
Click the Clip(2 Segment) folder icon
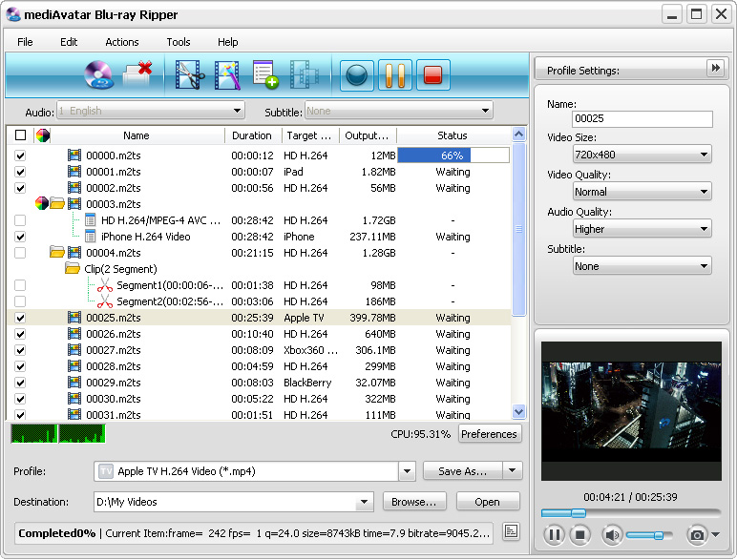tap(73, 269)
